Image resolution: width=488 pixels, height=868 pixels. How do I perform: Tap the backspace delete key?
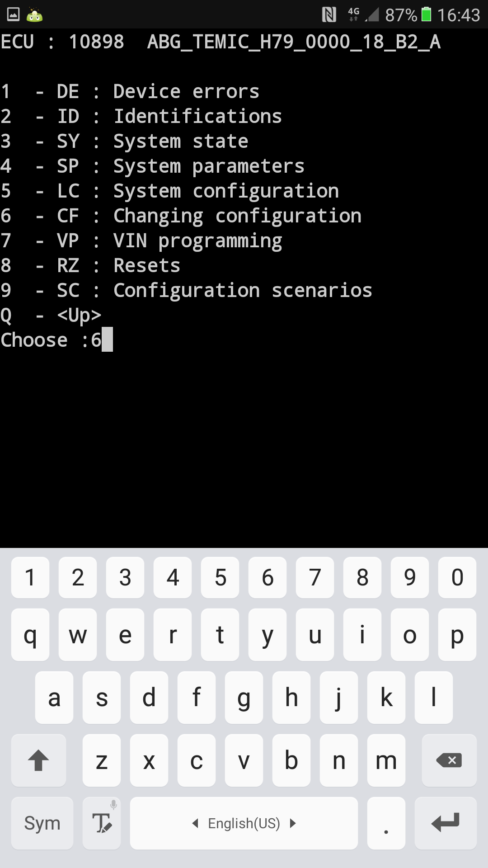449,760
